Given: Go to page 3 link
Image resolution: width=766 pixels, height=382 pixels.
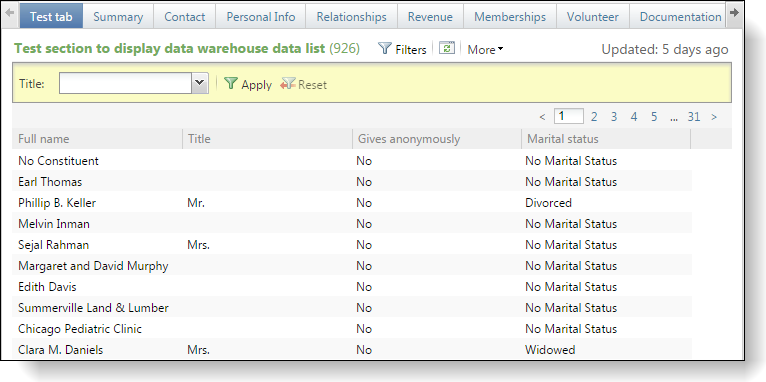Looking at the screenshot, I should point(614,117).
